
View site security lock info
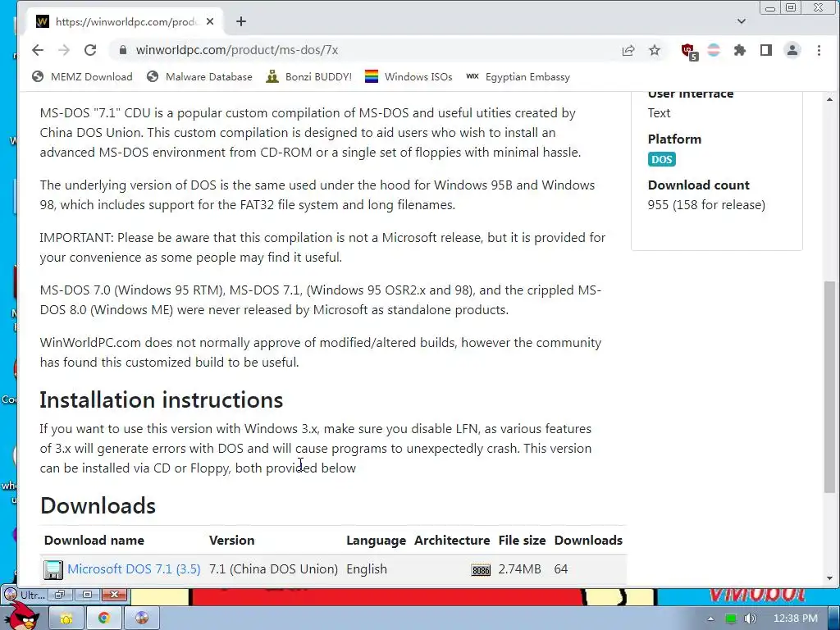pos(123,50)
